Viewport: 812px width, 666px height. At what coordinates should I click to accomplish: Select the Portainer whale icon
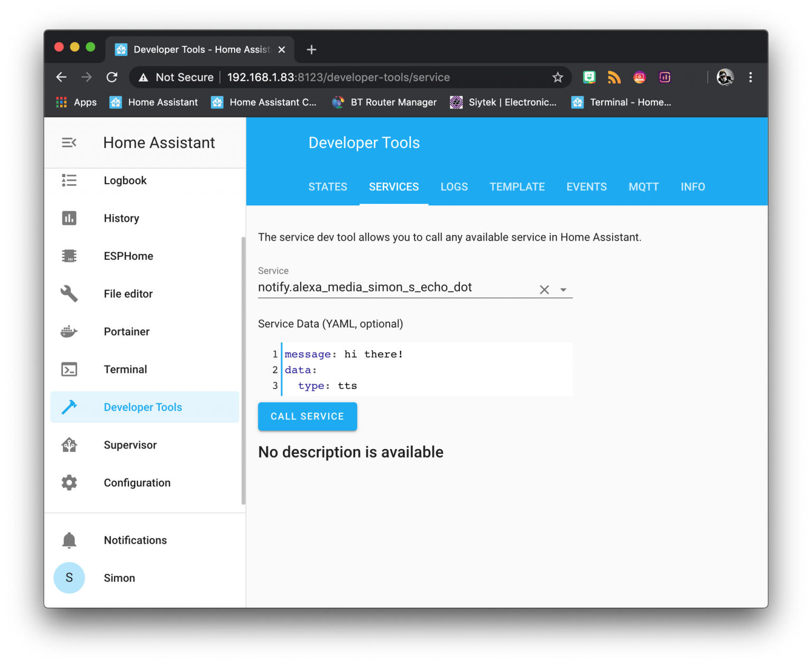(69, 332)
